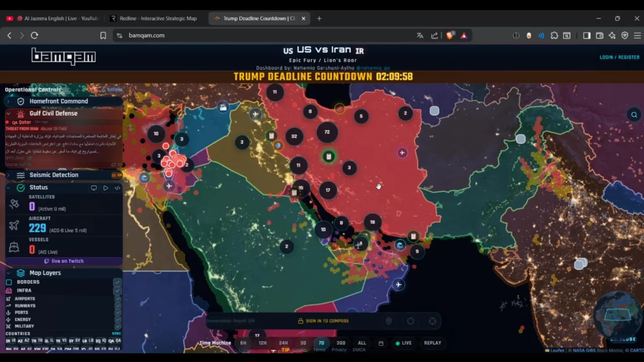
Task: Click the REPLAY button
Action: tap(432, 343)
